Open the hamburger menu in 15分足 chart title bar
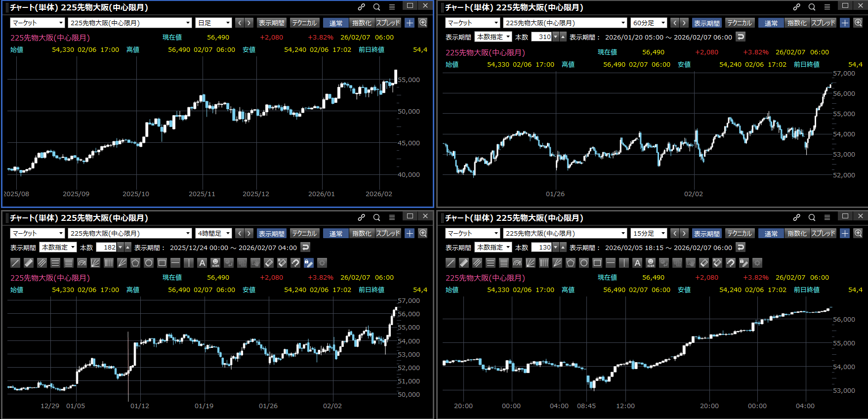The width and height of the screenshot is (868, 419). coord(827,217)
